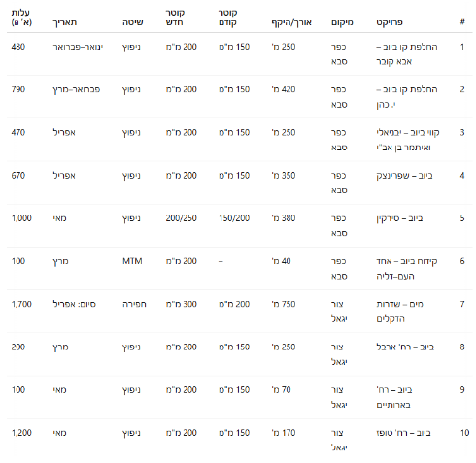This screenshot has width=476, height=463.
Task: Click the פרויקט column header
Action: pyautogui.click(x=390, y=22)
